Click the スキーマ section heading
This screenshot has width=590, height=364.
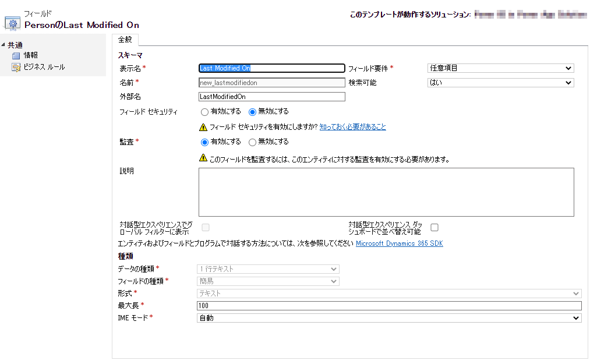(130, 55)
